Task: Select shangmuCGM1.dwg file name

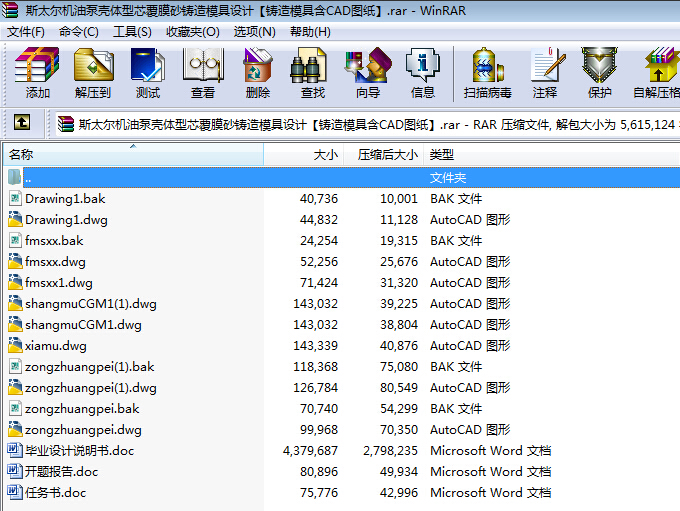Action: tap(83, 325)
